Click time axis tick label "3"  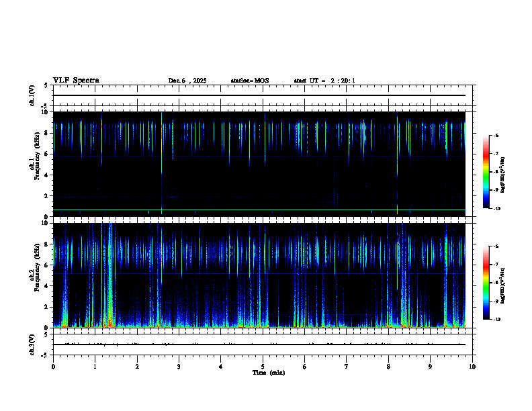click(x=179, y=367)
